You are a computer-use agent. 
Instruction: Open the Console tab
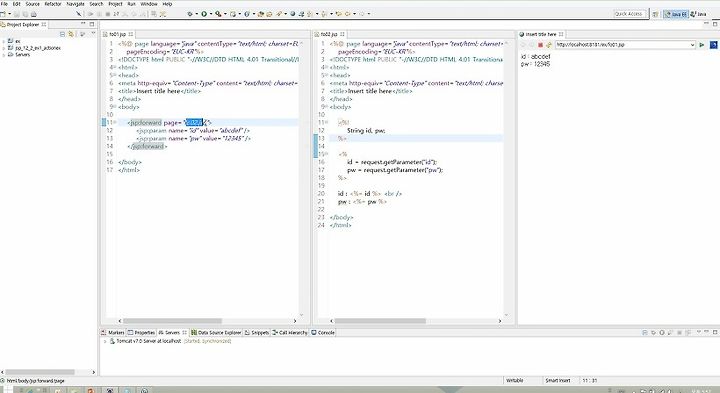(x=323, y=332)
